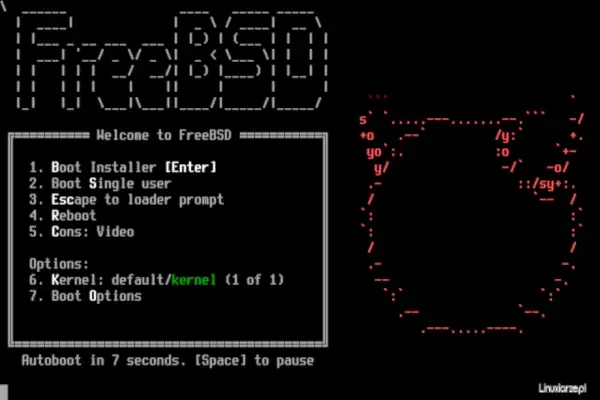
Task: Click the [Enter] key hint
Action: pyautogui.click(x=191, y=167)
